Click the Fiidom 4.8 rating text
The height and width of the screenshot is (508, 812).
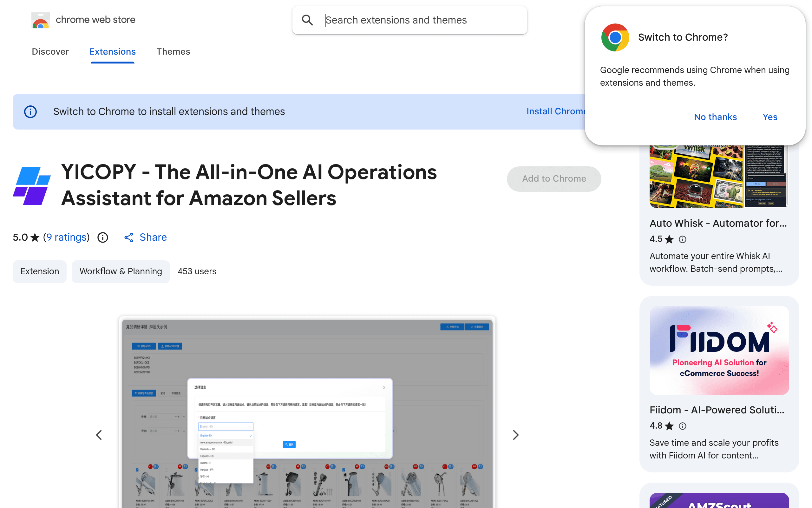coord(656,426)
